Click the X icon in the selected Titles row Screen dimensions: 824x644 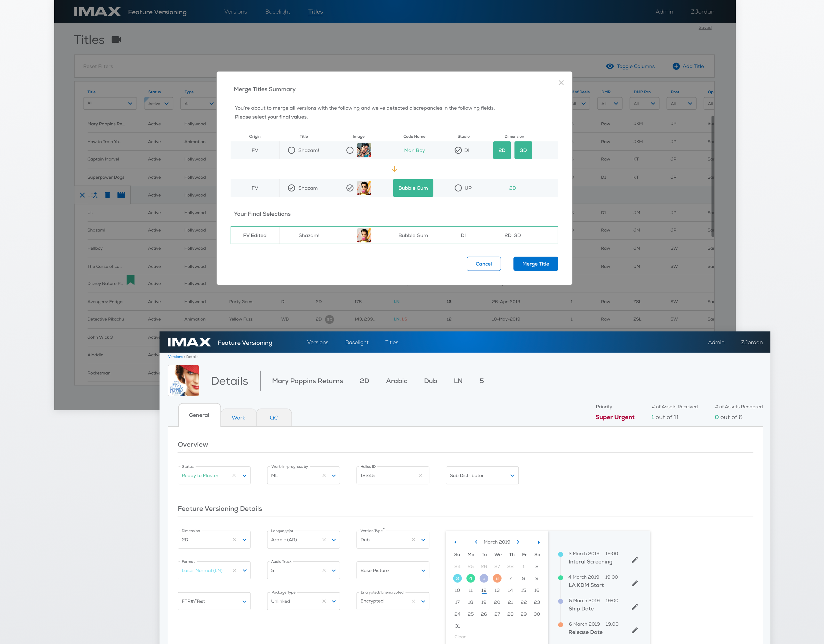[82, 195]
